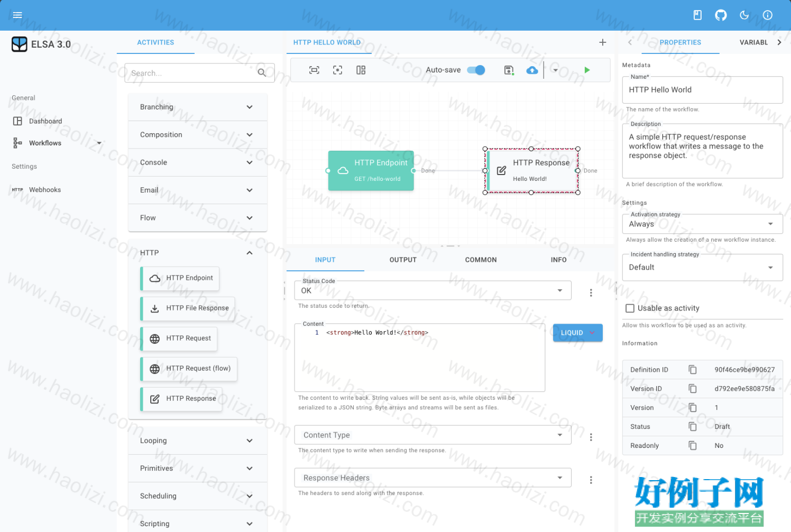Open Workflows in sidebar
The width and height of the screenshot is (791, 532).
(x=57, y=143)
